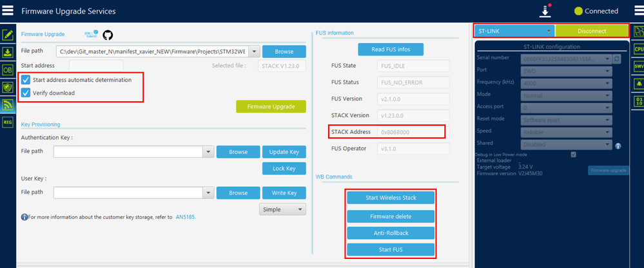Click the Disconnect button

click(x=592, y=31)
